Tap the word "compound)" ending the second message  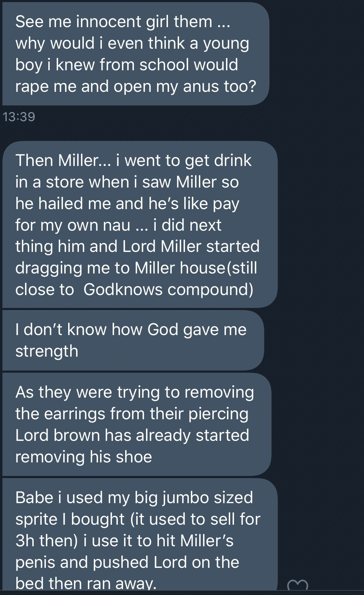[211, 289]
